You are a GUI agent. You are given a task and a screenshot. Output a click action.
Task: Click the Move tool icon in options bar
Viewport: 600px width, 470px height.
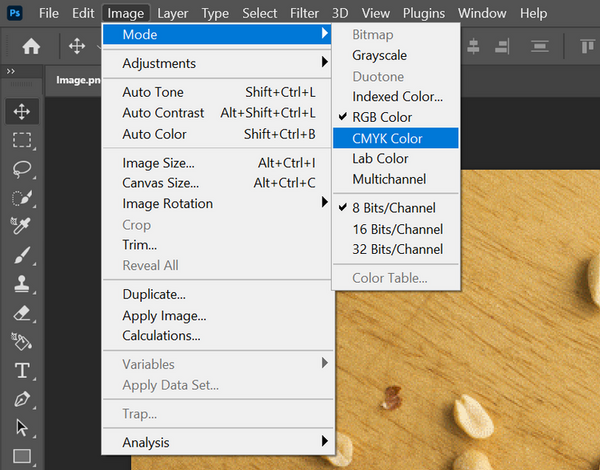point(77,46)
